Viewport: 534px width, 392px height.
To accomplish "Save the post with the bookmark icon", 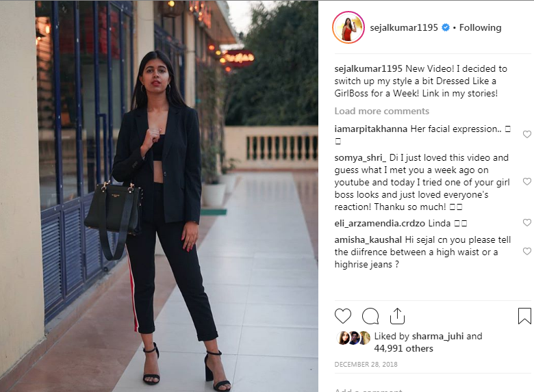I will pyautogui.click(x=524, y=316).
